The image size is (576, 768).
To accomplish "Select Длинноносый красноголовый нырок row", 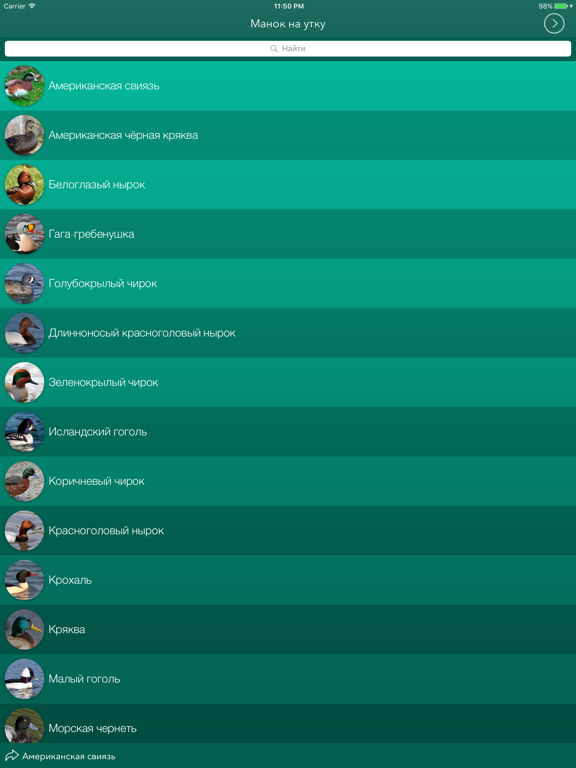I will pos(288,333).
